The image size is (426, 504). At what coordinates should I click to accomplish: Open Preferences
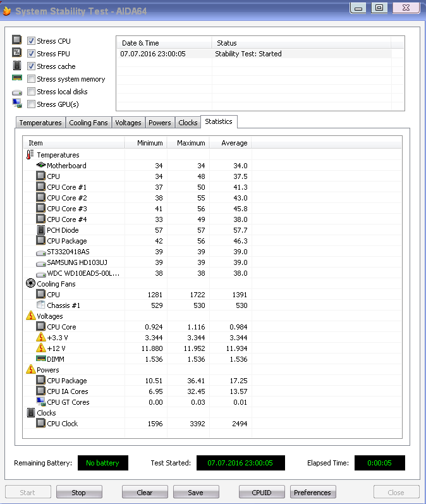(313, 492)
